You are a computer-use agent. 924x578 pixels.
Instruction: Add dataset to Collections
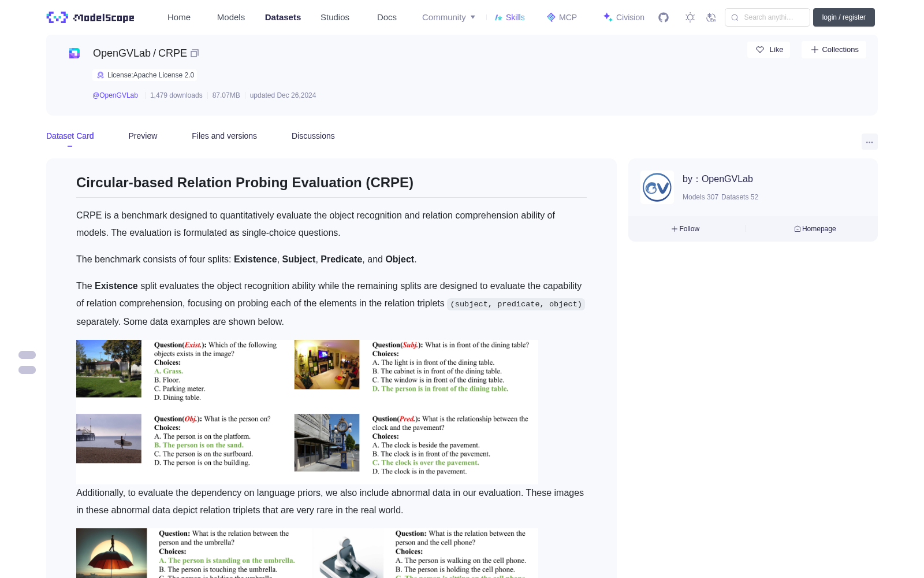[834, 50]
